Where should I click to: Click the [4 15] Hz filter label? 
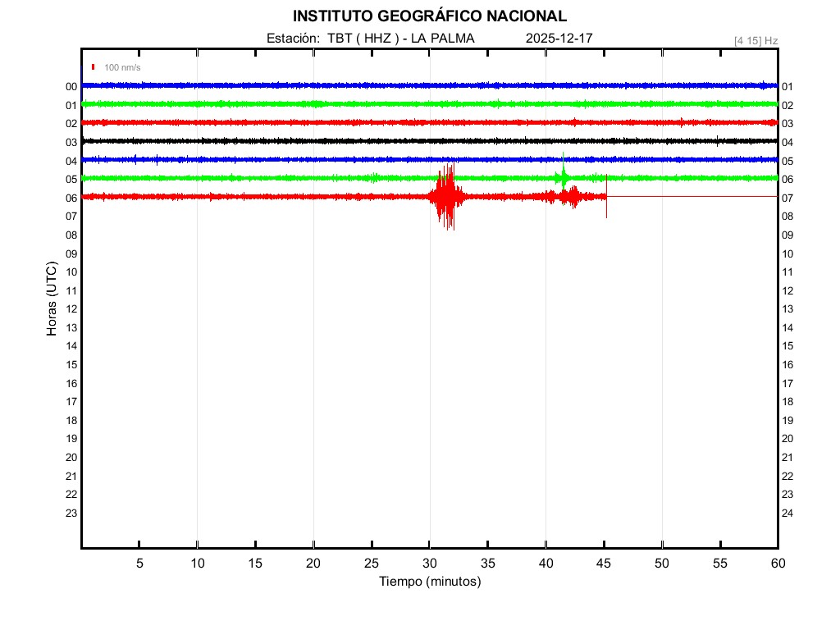(x=756, y=40)
